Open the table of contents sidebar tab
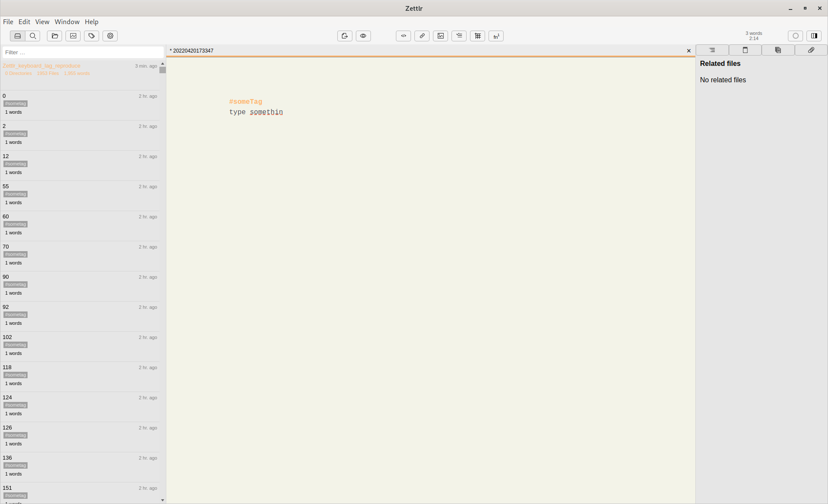This screenshot has height=504, width=828. point(712,50)
